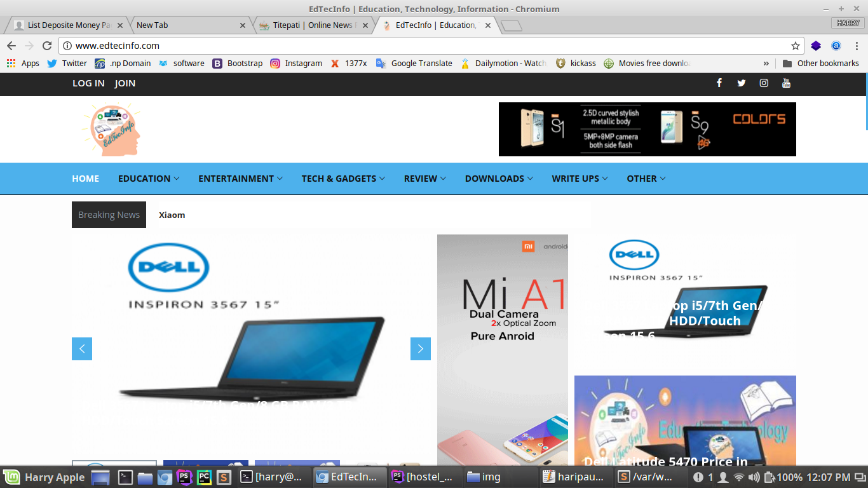Screen dimensions: 868x488
Task: Select the HOME navigation item
Action: [x=85, y=179]
